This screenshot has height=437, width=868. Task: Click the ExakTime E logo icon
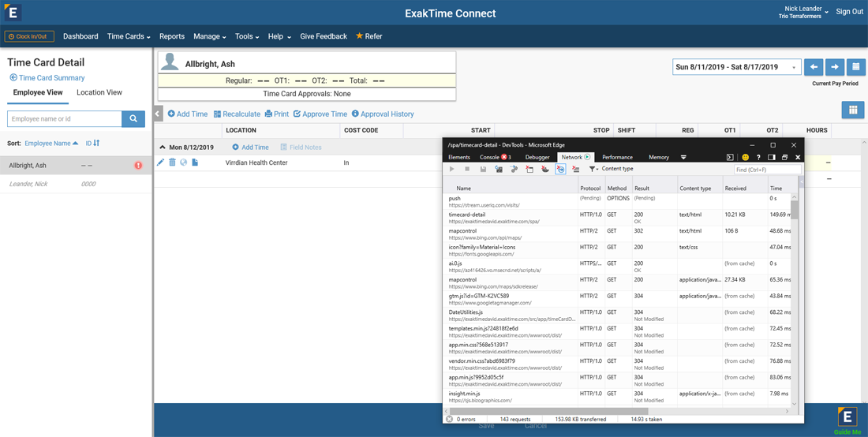[12, 12]
